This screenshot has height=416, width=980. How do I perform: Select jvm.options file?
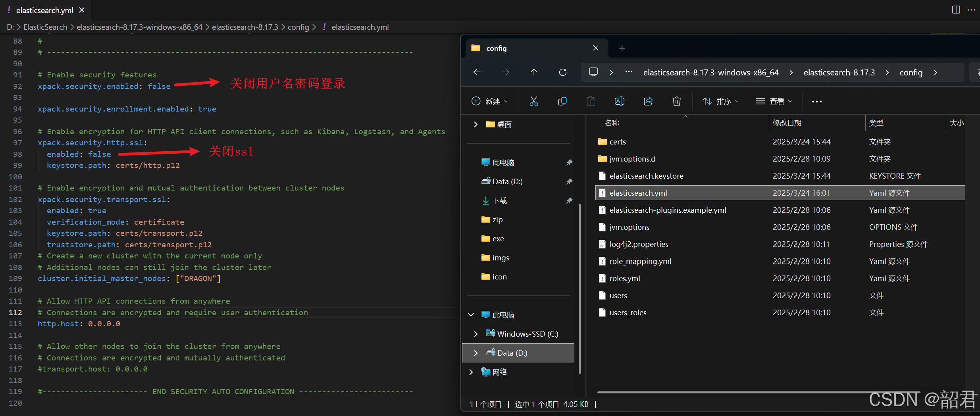[780, 227]
